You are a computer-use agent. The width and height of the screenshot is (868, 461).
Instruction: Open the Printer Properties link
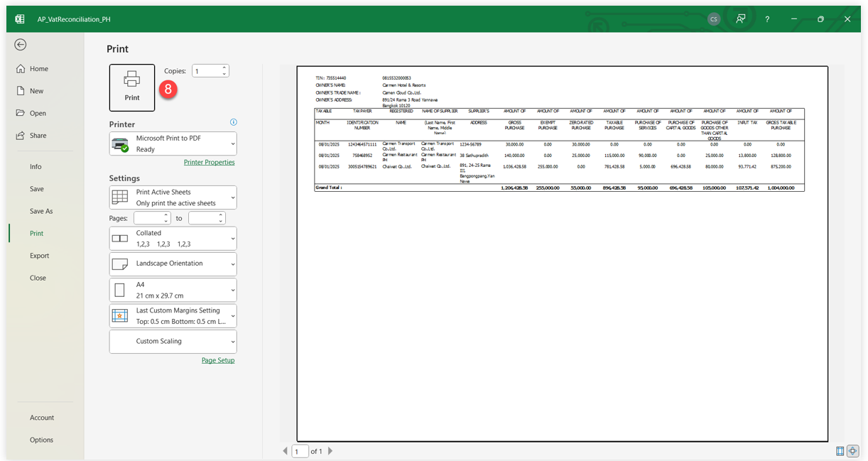pos(209,162)
